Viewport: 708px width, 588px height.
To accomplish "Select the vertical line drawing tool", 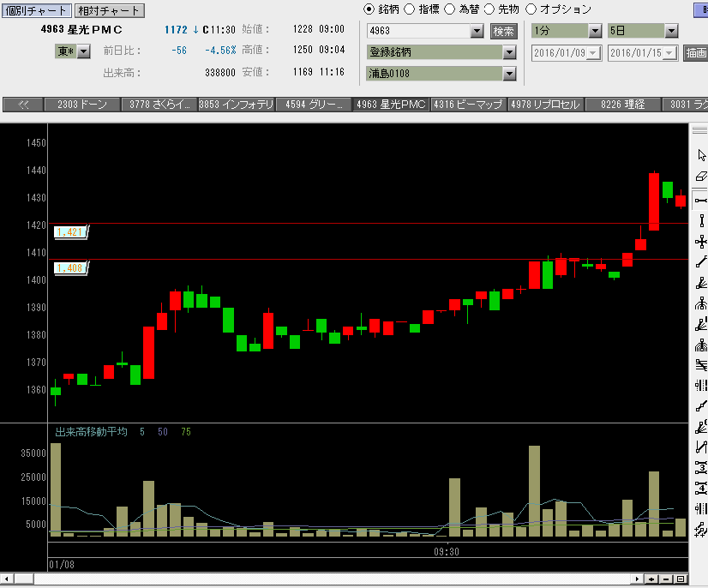I will (x=701, y=221).
